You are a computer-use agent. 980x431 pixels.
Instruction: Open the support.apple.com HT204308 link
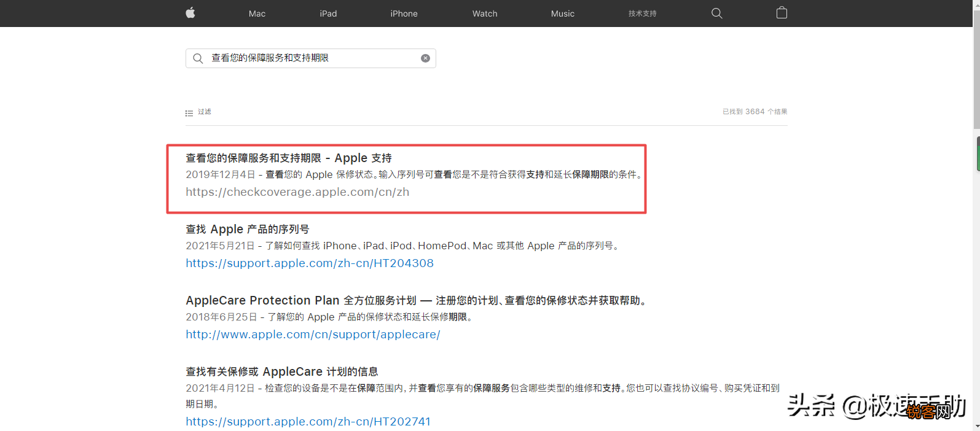coord(310,263)
